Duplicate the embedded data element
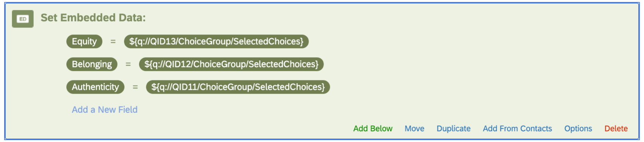Image resolution: width=644 pixels, height=142 pixels. point(453,129)
